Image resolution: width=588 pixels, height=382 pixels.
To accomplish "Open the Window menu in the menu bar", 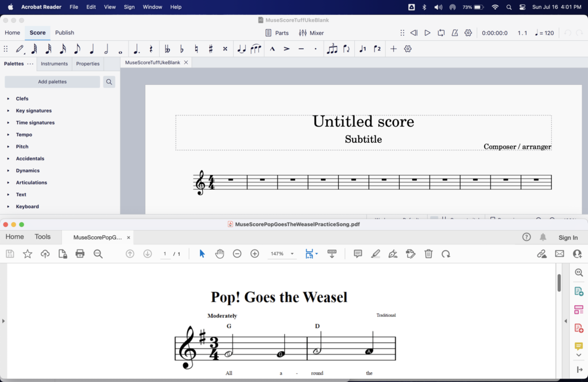I will click(152, 7).
